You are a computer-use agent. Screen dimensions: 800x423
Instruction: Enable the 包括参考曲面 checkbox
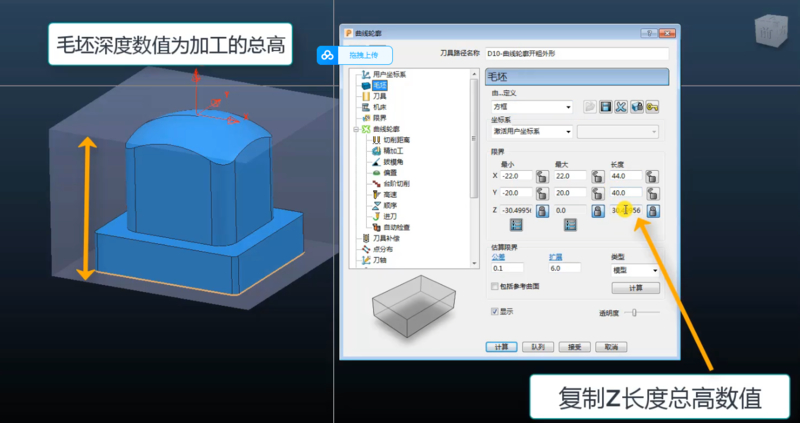point(495,287)
